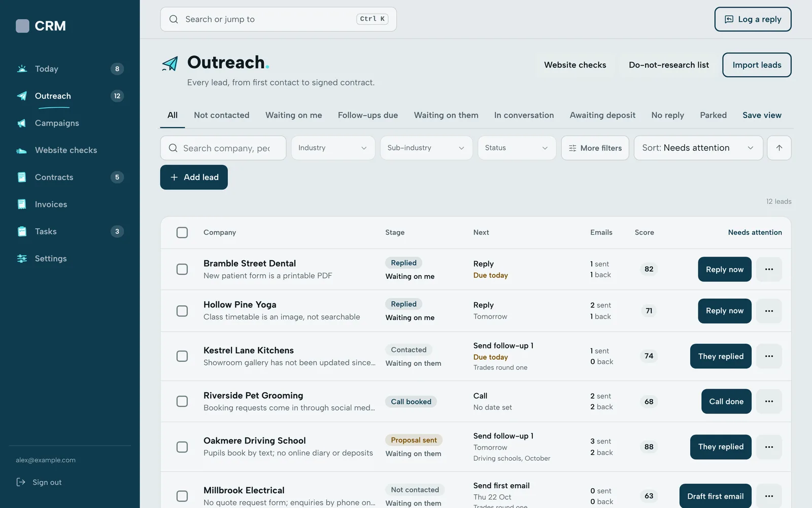This screenshot has height=508, width=812.
Task: Click the Log a reply button
Action: point(753,19)
